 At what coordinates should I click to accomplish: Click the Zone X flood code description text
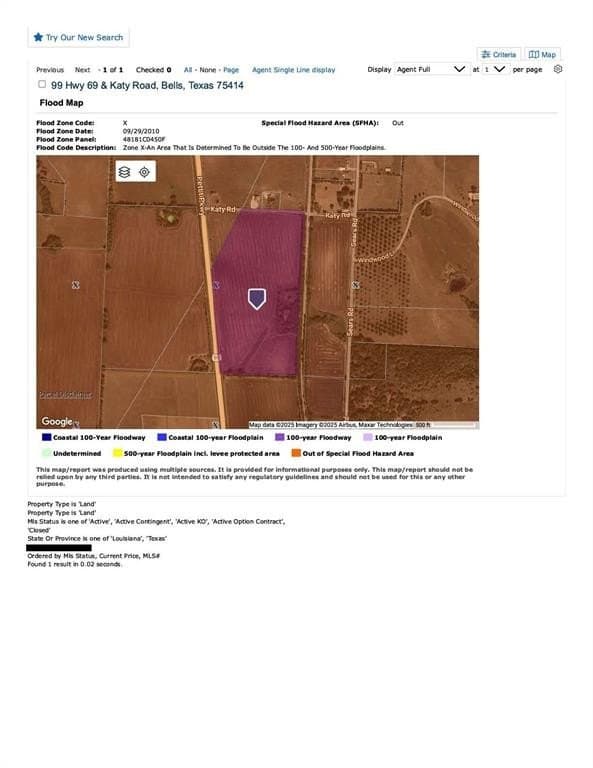(254, 147)
